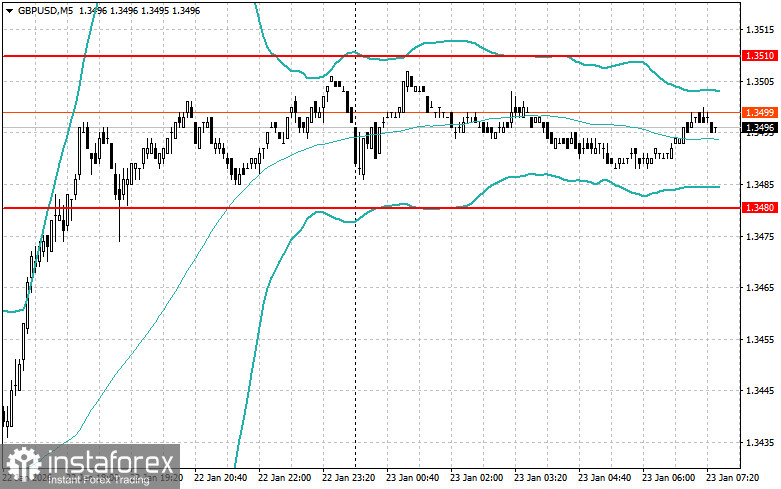Image resolution: width=781 pixels, height=489 pixels.
Task: Click the 23 Jan 02:00 time label
Action: click(x=477, y=478)
